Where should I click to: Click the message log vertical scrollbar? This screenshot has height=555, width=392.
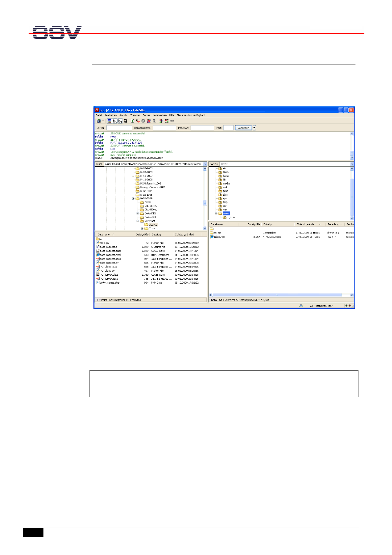(x=352, y=146)
